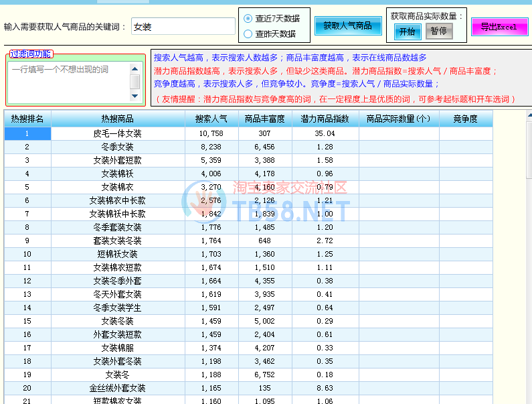Click the search popularity value 10,758
The width and height of the screenshot is (532, 404).
[x=211, y=134]
